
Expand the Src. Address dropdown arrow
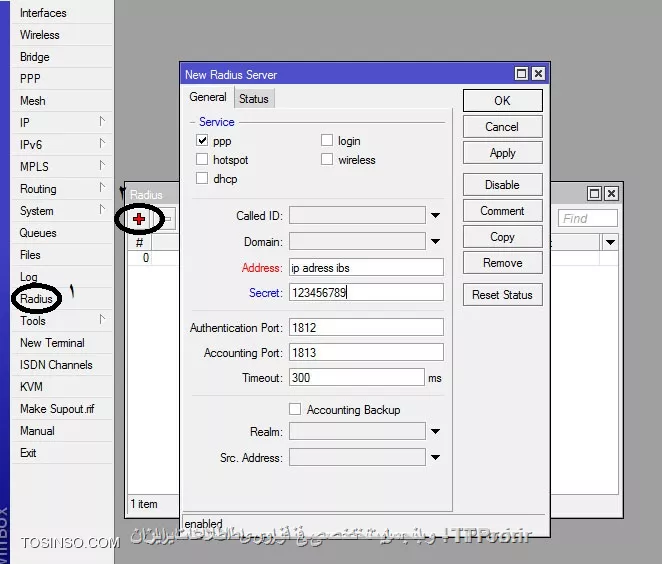(435, 457)
